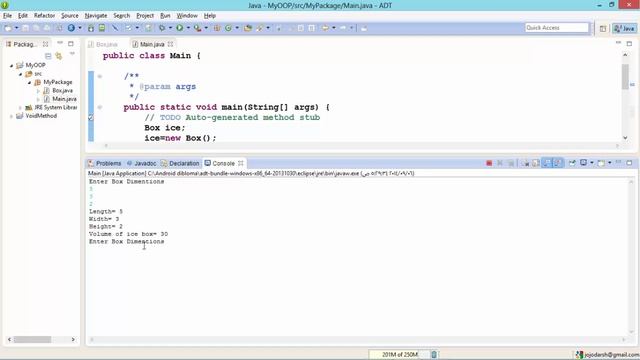Minimize the Package Explorer panel
640x360 pixels.
point(60,43)
